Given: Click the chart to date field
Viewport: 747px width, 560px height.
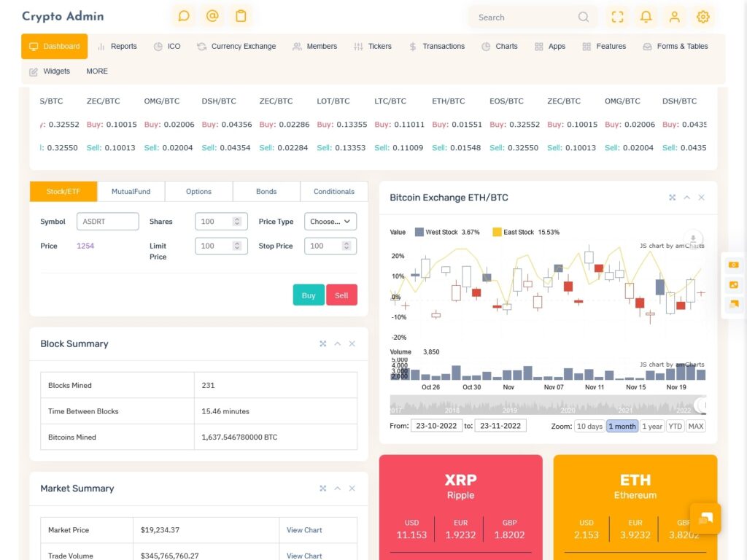Looking at the screenshot, I should point(500,426).
